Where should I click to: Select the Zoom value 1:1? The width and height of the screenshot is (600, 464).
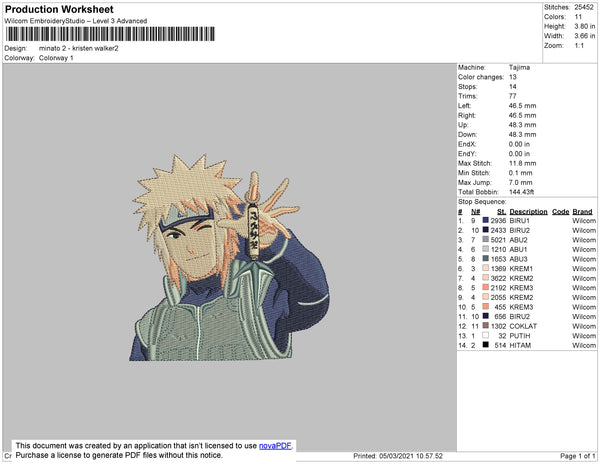click(x=579, y=46)
